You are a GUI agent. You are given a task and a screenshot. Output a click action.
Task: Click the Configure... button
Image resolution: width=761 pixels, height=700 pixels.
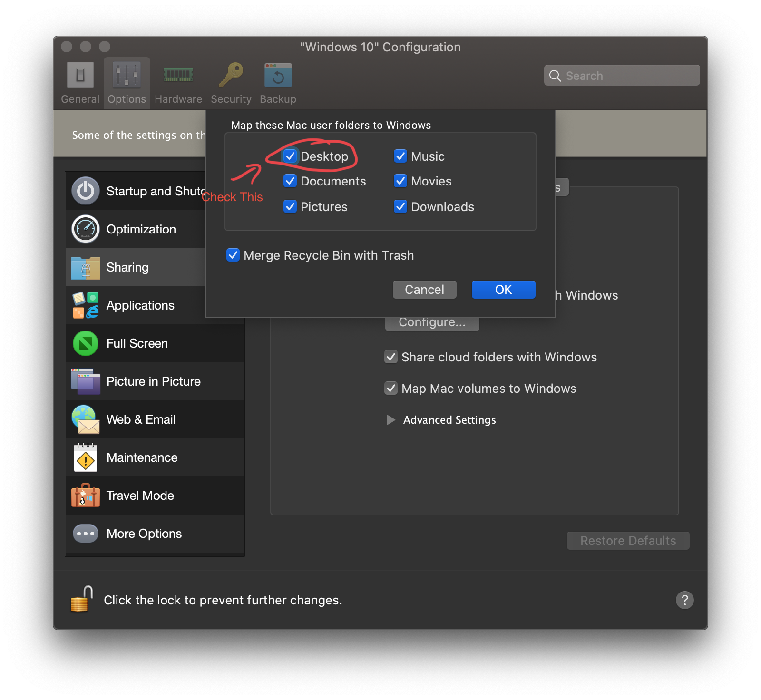[432, 323]
